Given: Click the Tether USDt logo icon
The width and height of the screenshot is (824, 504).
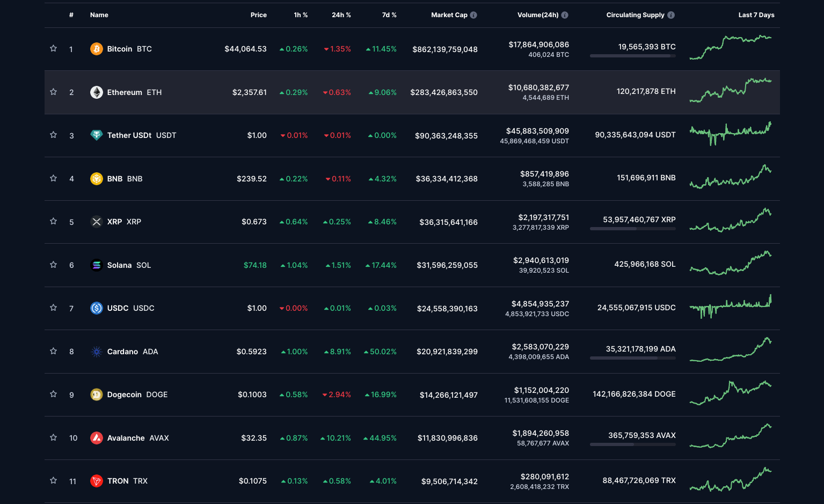Looking at the screenshot, I should point(97,135).
